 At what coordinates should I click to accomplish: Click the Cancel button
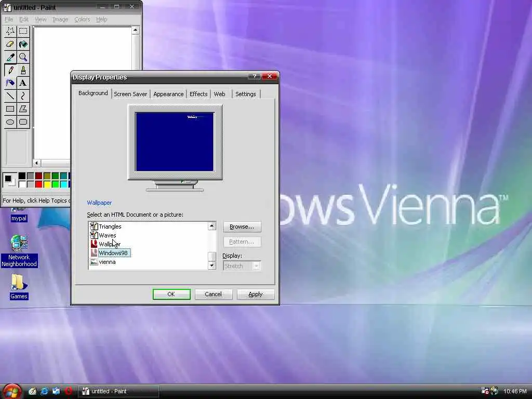213,294
